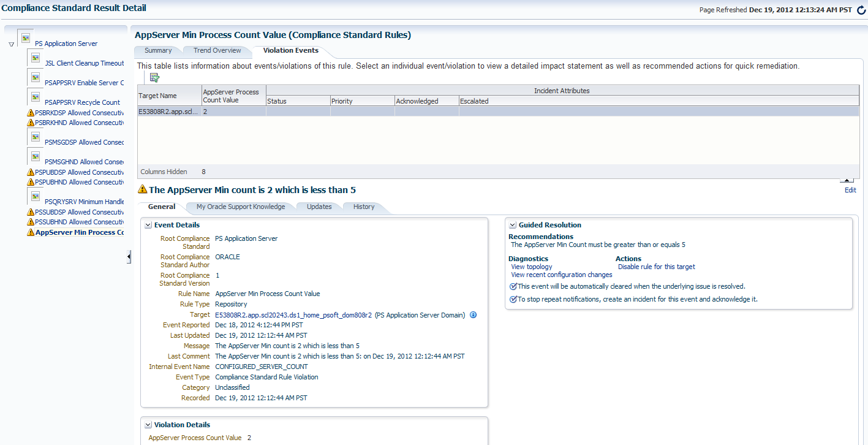Click the PSBRKDSP warning triangle icon
The width and height of the screenshot is (868, 445).
(31, 113)
